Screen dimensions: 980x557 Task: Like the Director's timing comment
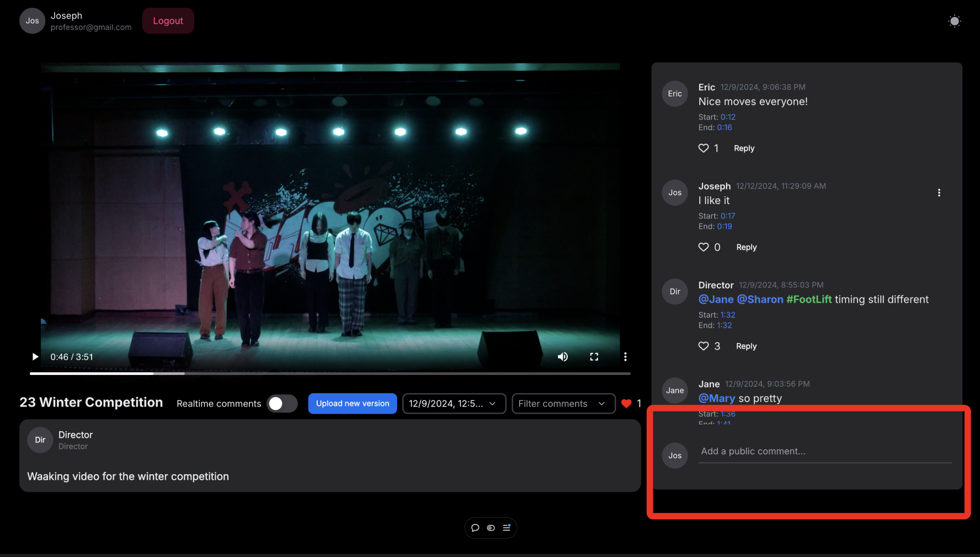703,346
